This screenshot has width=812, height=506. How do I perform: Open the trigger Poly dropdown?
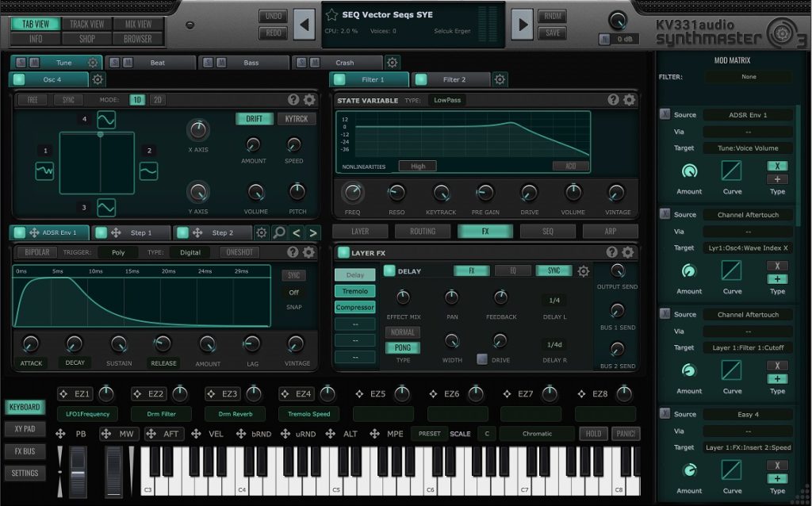(118, 252)
